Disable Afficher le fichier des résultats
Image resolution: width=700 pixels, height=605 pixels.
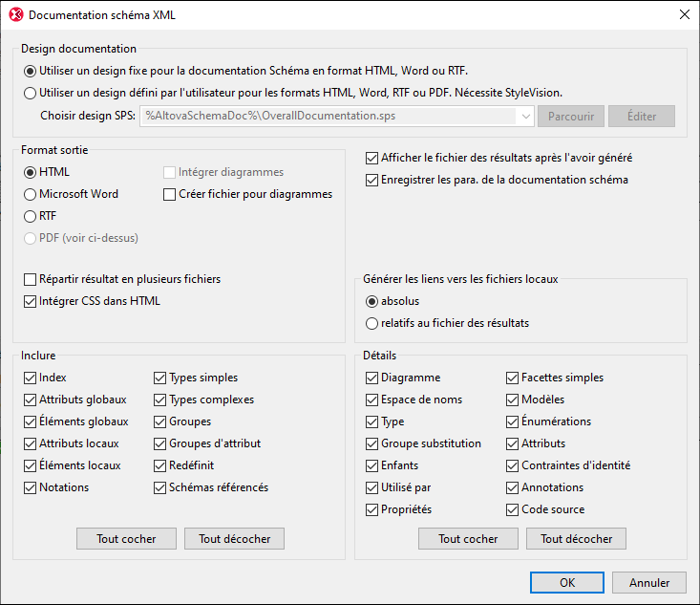pos(372,158)
